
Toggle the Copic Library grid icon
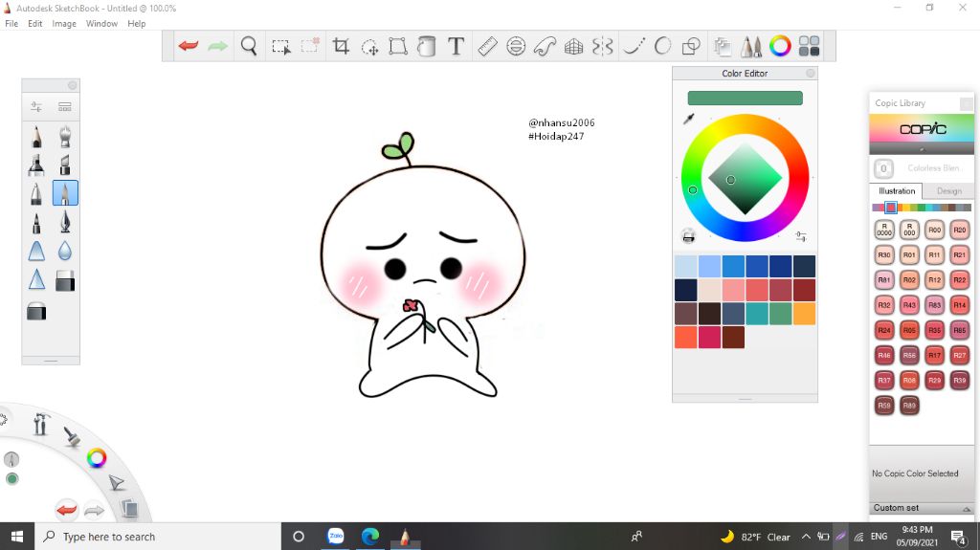pos(810,46)
